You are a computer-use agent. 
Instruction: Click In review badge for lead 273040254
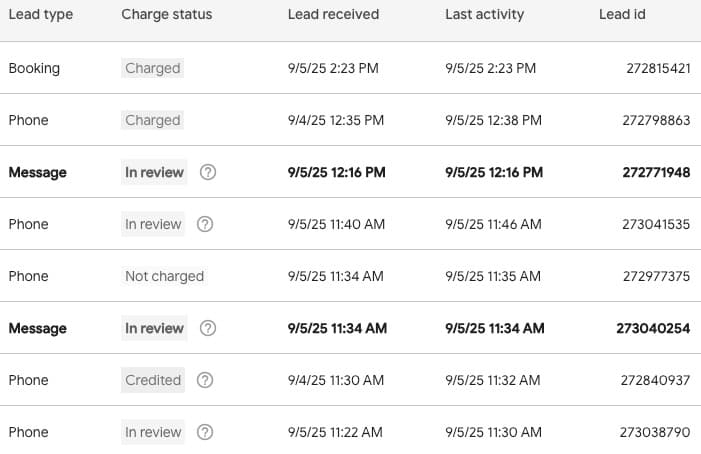coord(154,328)
